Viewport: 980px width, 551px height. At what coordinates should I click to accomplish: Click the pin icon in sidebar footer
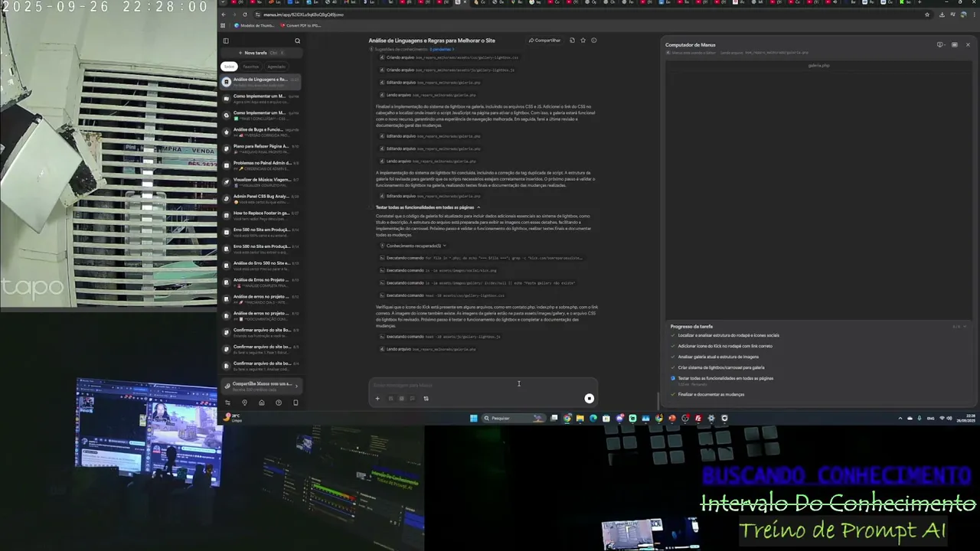(244, 403)
